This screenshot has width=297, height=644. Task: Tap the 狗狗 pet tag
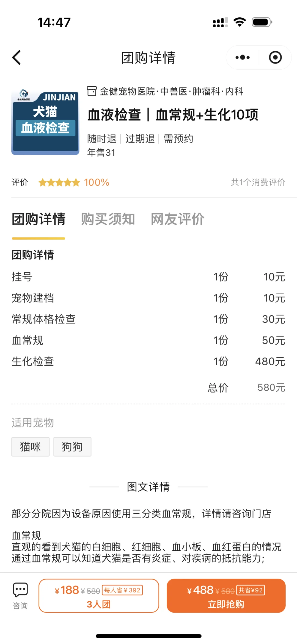(72, 446)
